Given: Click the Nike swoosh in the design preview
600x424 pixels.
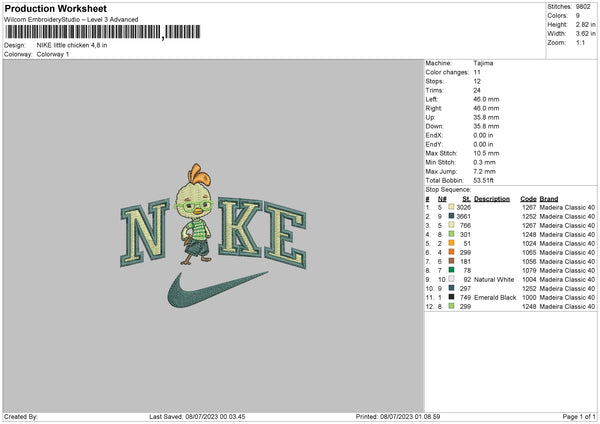Looking at the screenshot, I should [217, 290].
